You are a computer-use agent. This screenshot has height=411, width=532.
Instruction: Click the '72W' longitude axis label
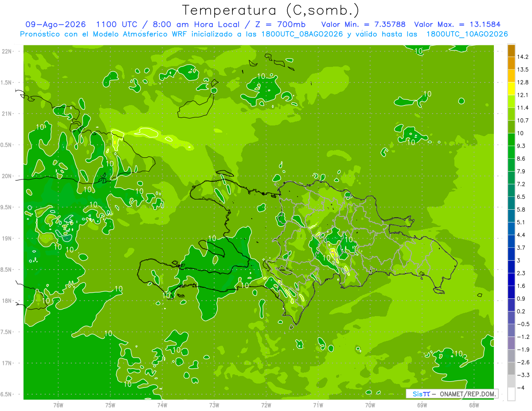pyautogui.click(x=266, y=405)
